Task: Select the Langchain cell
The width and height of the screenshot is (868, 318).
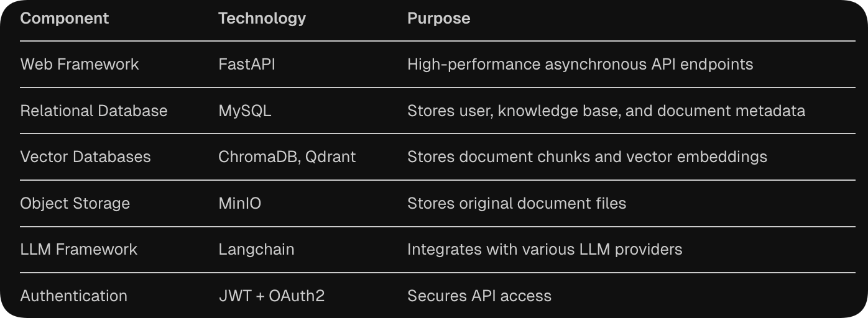Action: (x=256, y=249)
